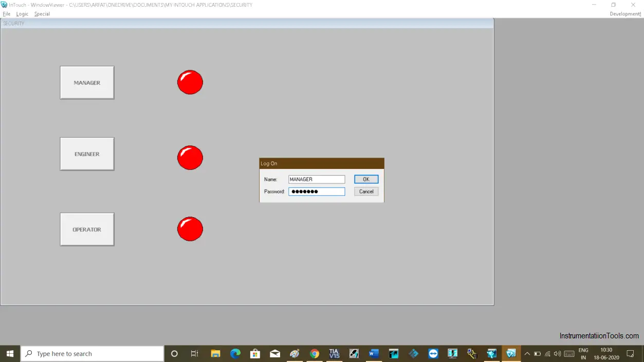This screenshot has width=644, height=362.
Task: Click the OPERATOR button
Action: 87,230
